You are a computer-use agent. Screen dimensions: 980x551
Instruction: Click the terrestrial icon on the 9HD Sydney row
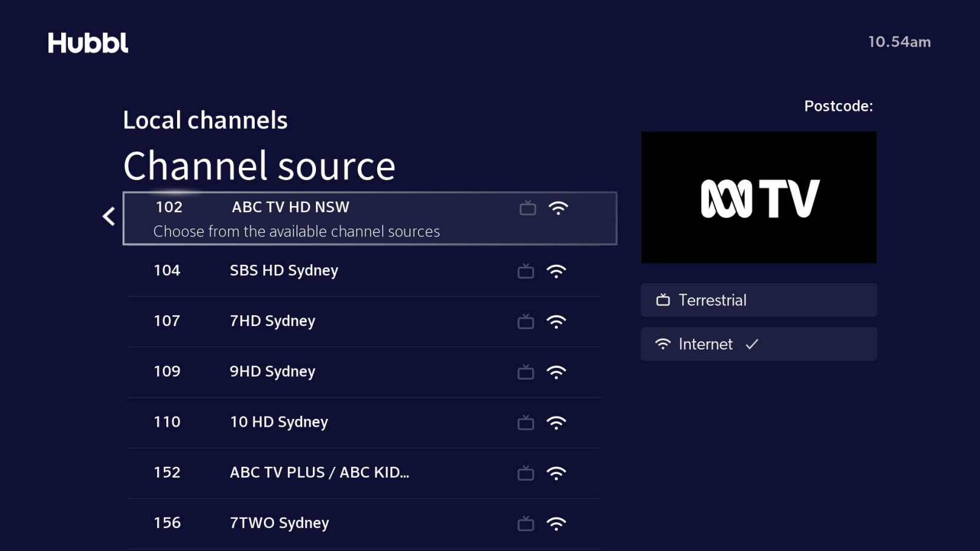525,372
